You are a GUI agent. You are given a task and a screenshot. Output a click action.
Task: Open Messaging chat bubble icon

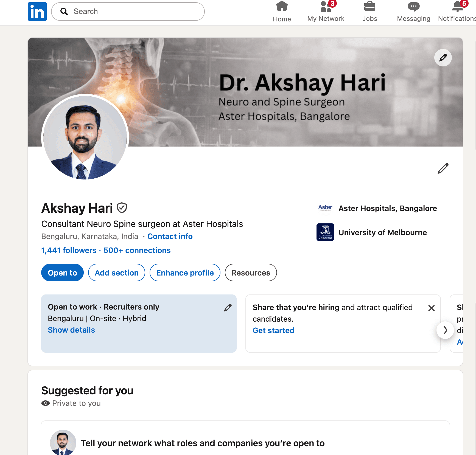(x=413, y=7)
